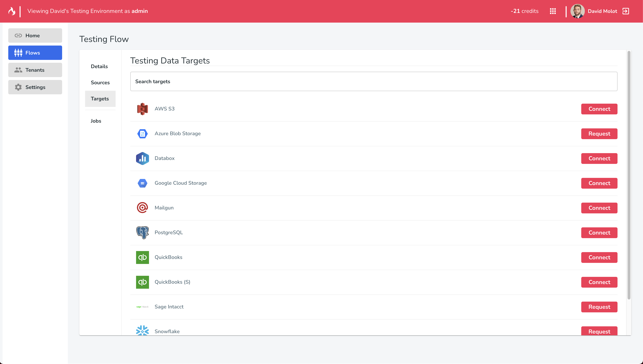Click the flame logo icon
The width and height of the screenshot is (643, 364).
click(x=12, y=11)
